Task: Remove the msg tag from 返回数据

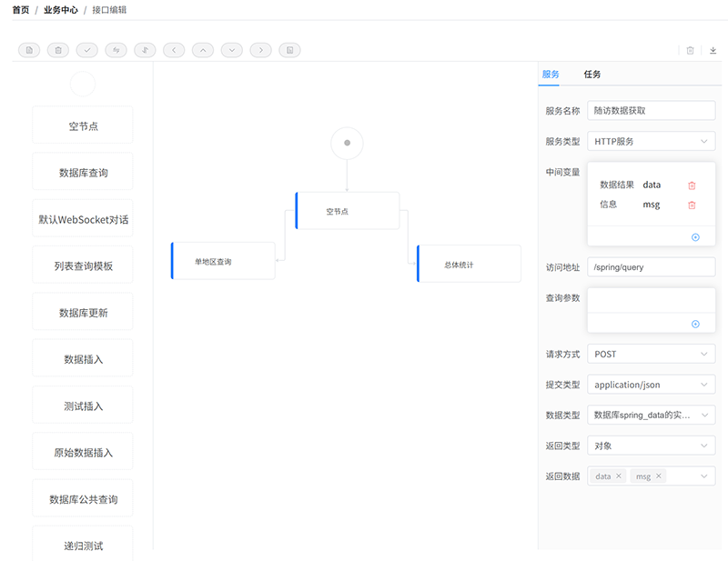Action: (658, 476)
